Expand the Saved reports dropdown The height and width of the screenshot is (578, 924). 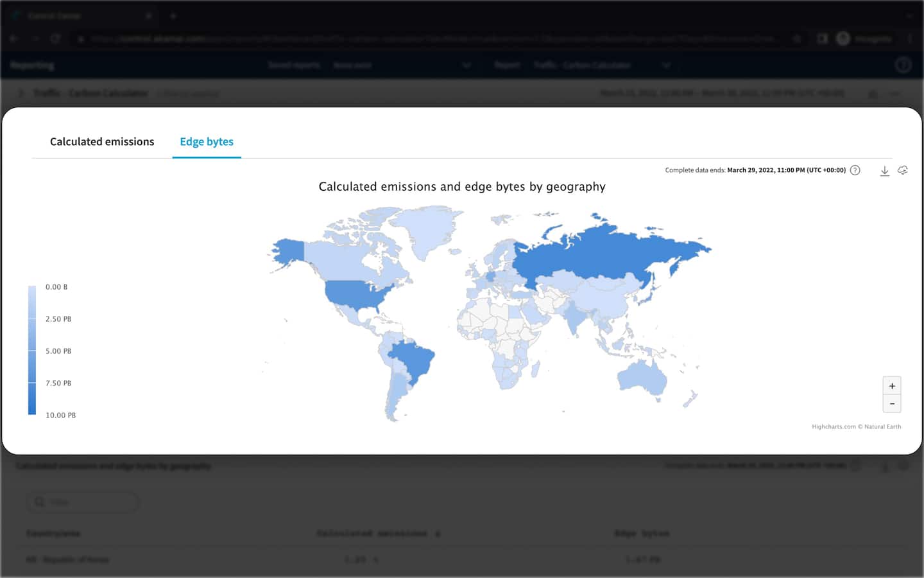(x=466, y=65)
